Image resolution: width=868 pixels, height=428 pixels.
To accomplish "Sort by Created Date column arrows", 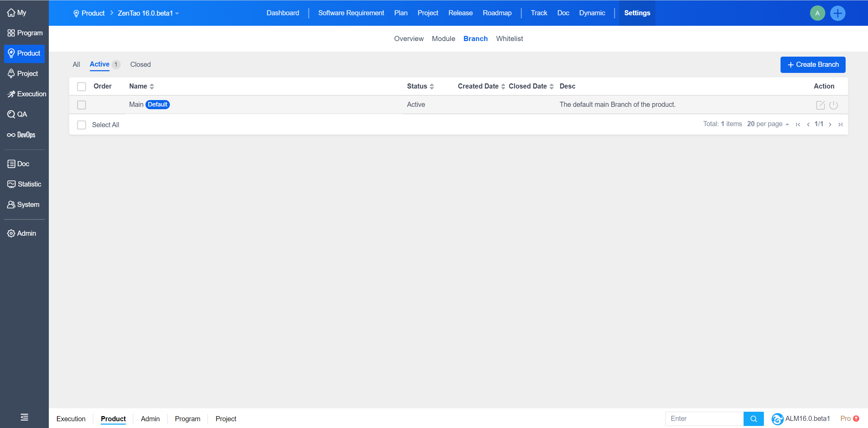I will [x=503, y=86].
